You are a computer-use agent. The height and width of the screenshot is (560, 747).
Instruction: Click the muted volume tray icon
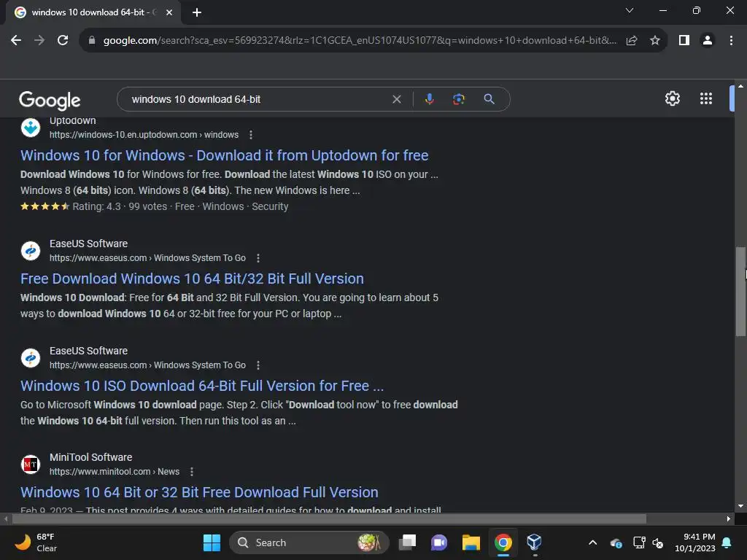[658, 542]
